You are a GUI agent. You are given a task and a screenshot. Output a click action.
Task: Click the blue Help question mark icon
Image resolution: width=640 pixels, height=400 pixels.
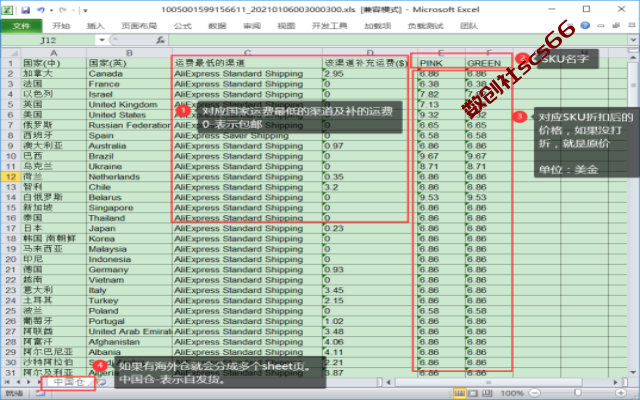coord(585,25)
